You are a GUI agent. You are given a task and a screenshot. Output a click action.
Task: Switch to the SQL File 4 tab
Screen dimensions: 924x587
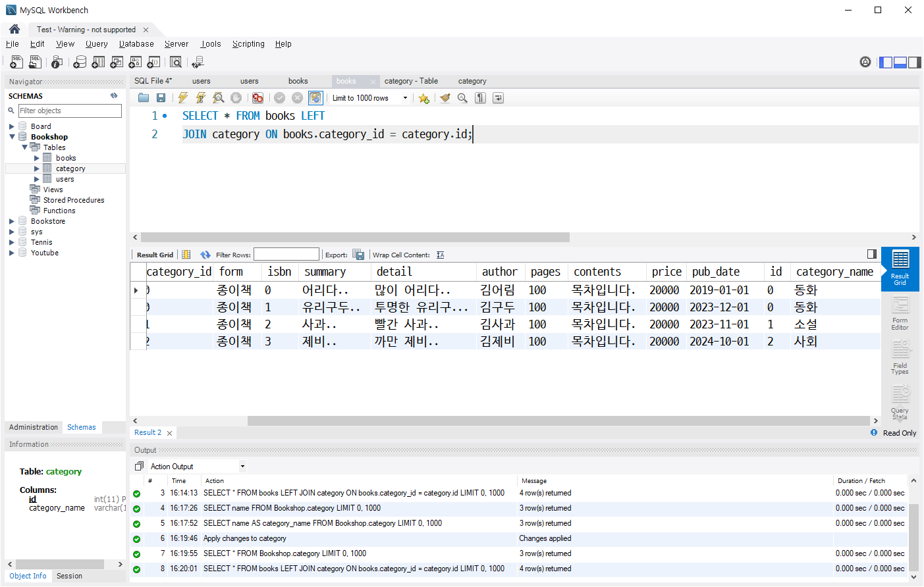(153, 81)
